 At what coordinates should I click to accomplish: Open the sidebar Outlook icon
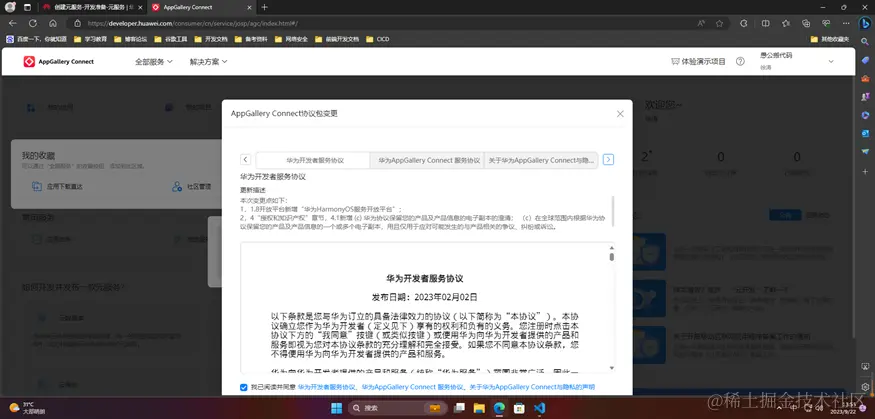click(x=865, y=133)
